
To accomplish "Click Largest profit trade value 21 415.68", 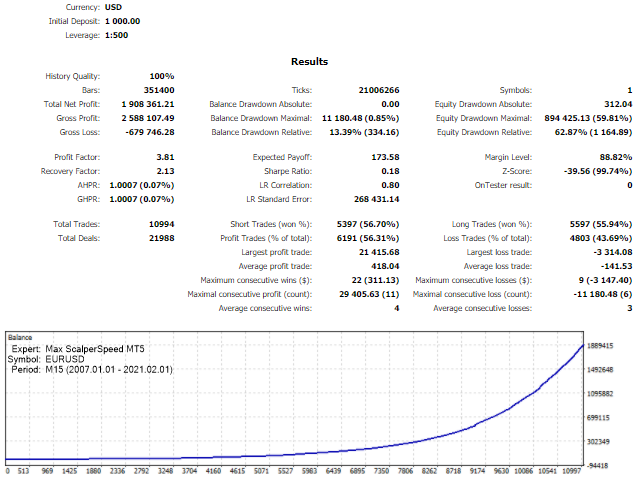I will [379, 252].
